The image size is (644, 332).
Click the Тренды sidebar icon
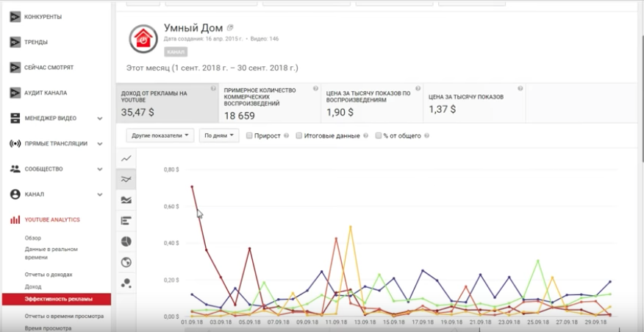[15, 42]
